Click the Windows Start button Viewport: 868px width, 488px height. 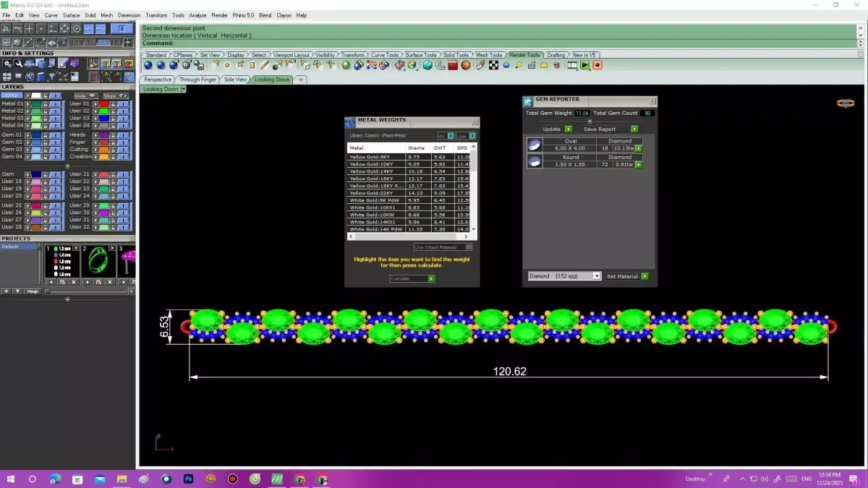(x=12, y=479)
